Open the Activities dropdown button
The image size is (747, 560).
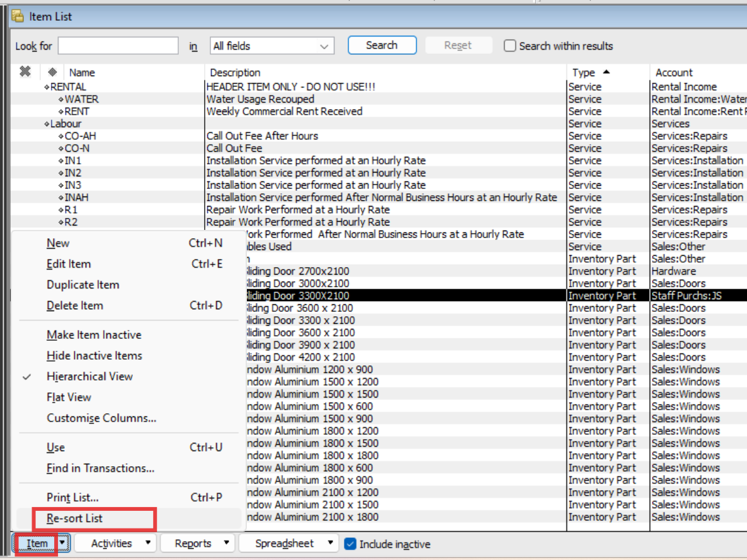[x=115, y=544]
